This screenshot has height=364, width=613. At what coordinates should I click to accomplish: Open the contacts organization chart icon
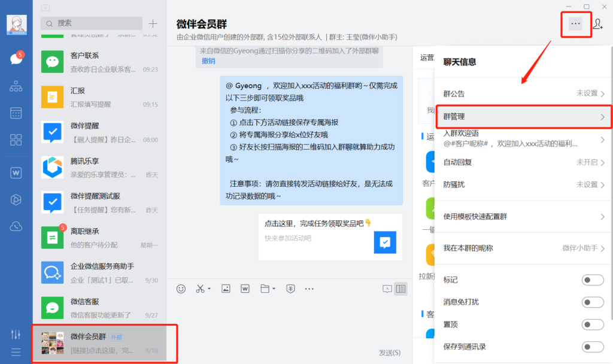[x=16, y=86]
